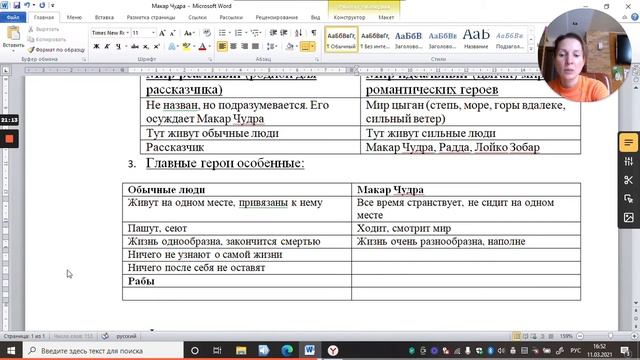Image resolution: width=640 pixels, height=360 pixels.
Task: Open line spacing options
Action: coord(271,47)
